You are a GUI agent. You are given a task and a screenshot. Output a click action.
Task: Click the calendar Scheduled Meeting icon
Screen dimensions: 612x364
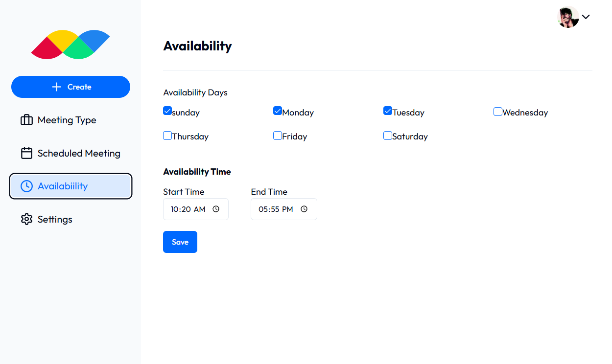point(26,153)
